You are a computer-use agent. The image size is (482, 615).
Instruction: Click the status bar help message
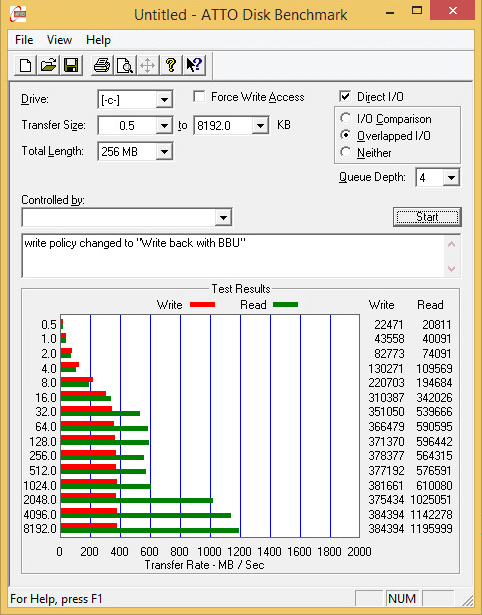click(x=56, y=599)
